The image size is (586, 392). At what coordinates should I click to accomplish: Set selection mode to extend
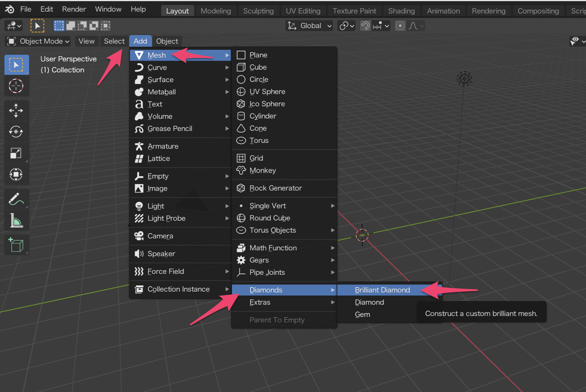point(70,26)
